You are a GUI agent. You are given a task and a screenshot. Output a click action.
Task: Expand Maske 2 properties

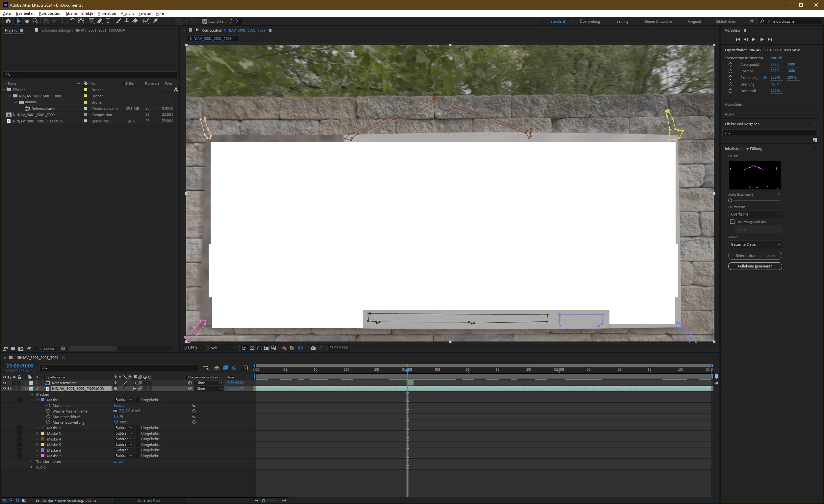tap(37, 428)
